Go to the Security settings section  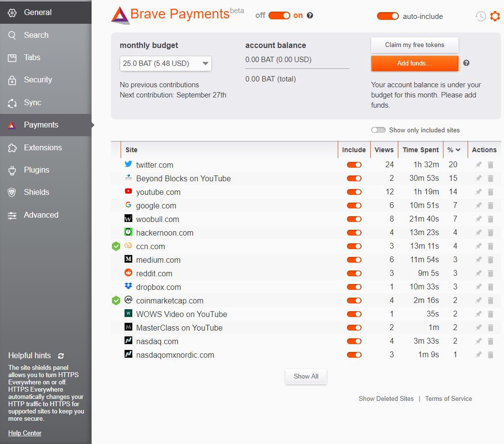coord(38,80)
